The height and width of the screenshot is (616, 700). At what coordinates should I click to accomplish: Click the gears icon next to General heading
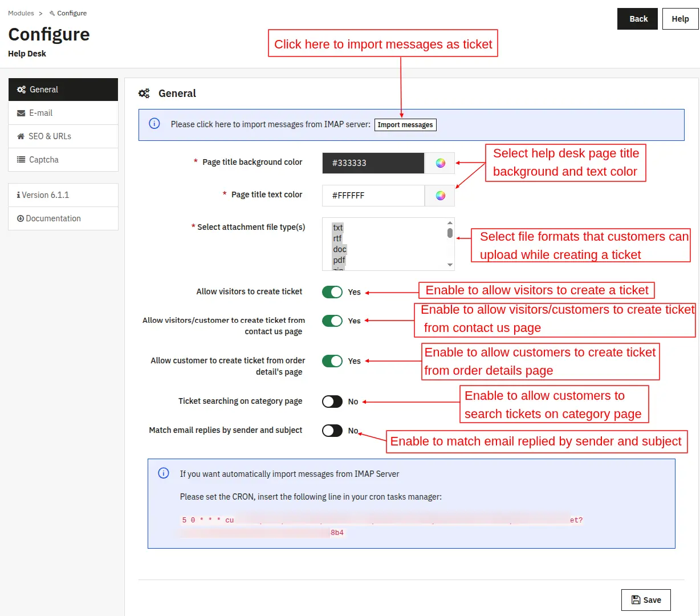click(x=144, y=94)
